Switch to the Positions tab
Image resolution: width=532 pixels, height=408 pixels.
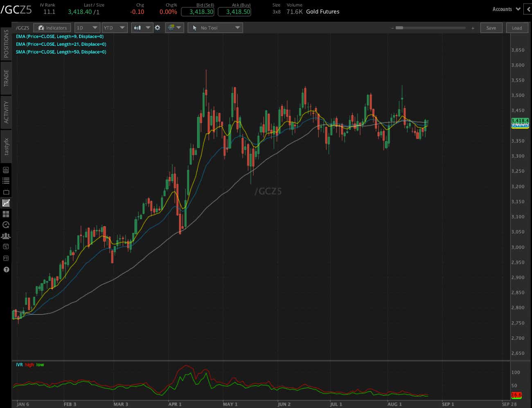tap(6, 44)
